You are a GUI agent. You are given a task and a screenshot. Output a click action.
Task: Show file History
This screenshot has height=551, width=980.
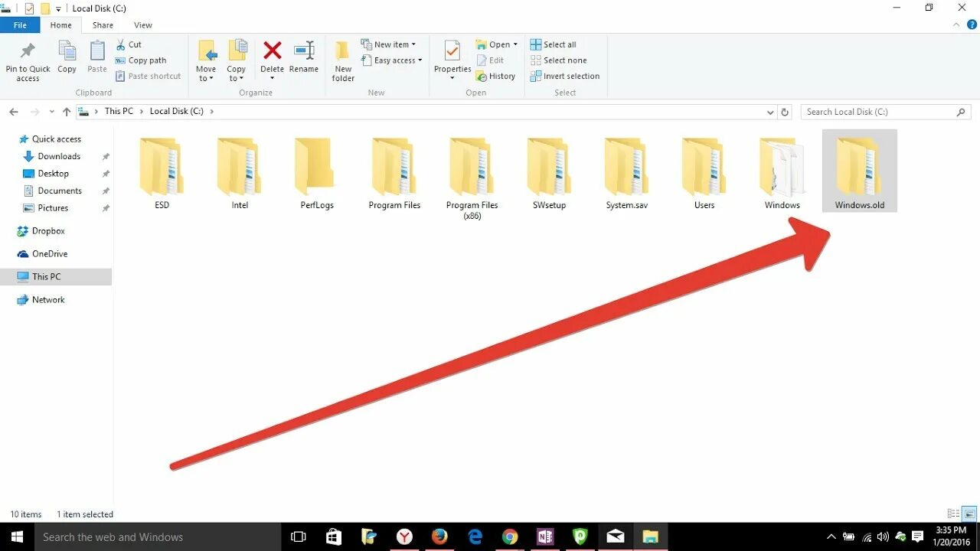[x=495, y=77]
